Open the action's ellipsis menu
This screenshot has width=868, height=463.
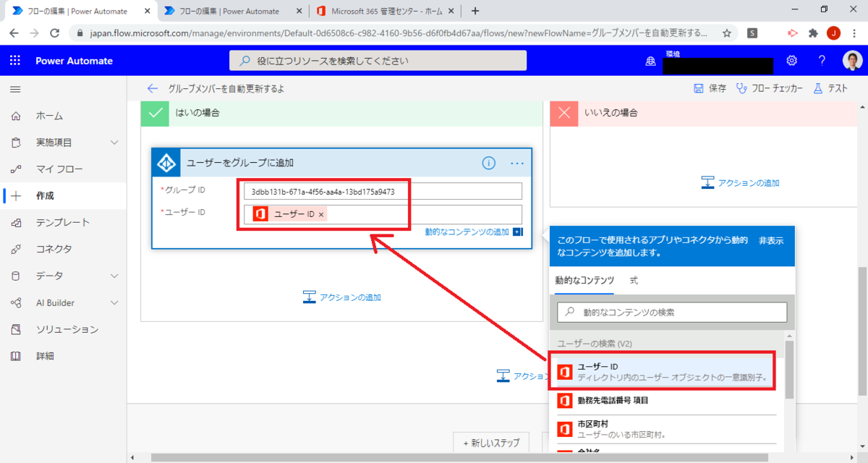tap(517, 163)
